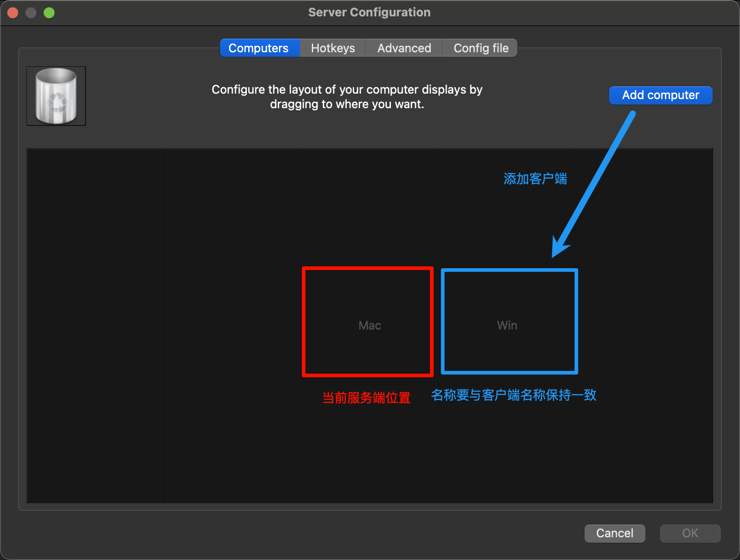The image size is (740, 560).
Task: Click the gray minimize window button
Action: click(x=31, y=13)
